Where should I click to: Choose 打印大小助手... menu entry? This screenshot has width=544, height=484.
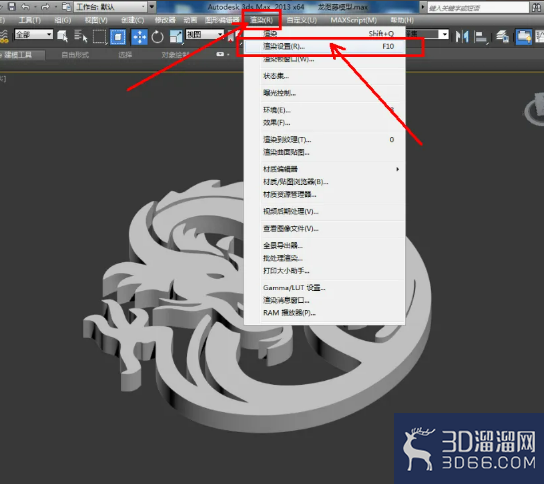pyautogui.click(x=325, y=270)
